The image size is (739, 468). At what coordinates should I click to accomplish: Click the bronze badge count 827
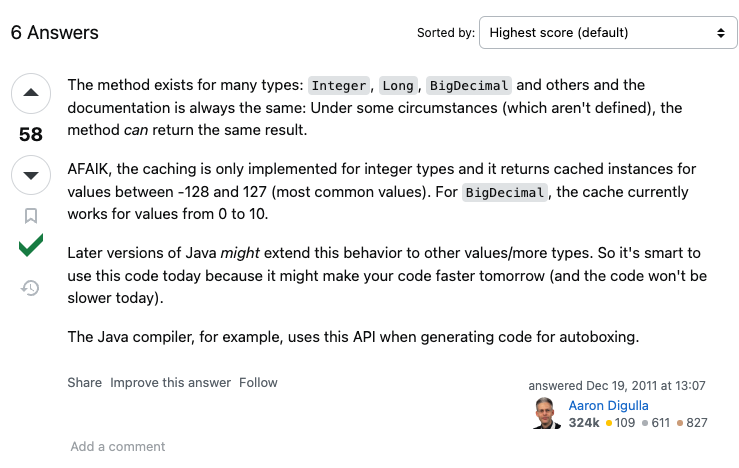point(692,423)
